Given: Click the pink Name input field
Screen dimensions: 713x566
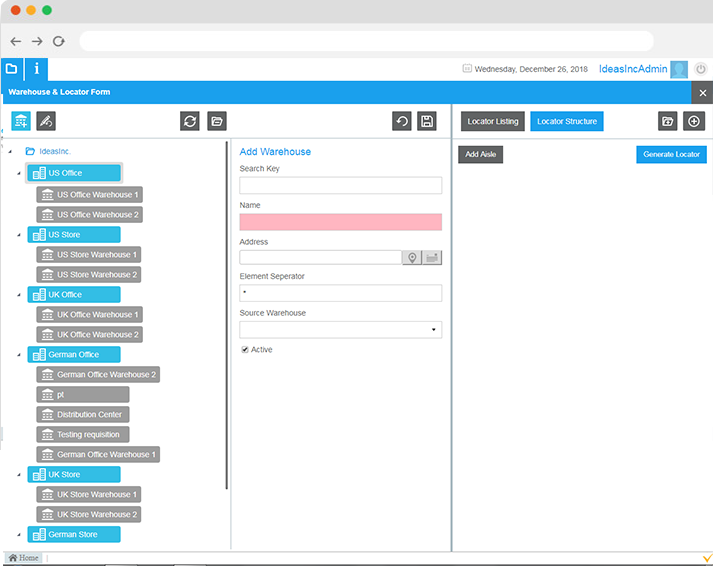Looking at the screenshot, I should tap(340, 222).
